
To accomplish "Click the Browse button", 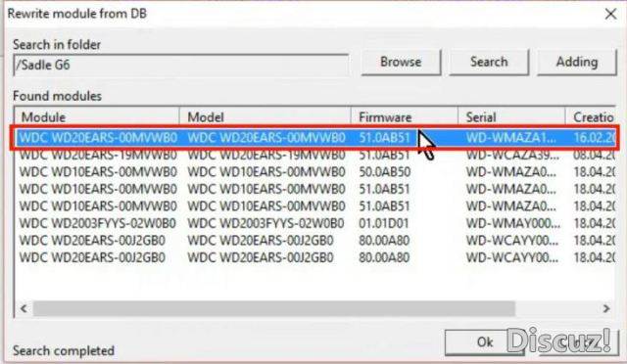I will point(401,62).
